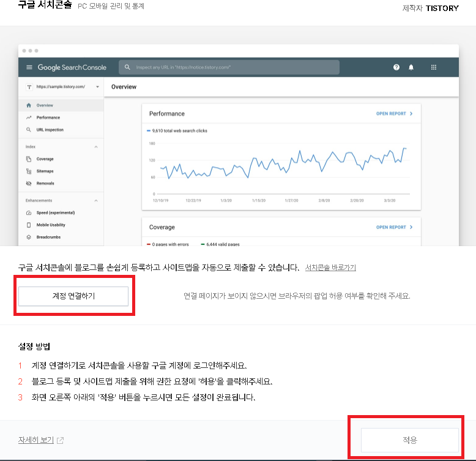
Task: Click the search magnifier icon in URL bar
Action: click(127, 67)
